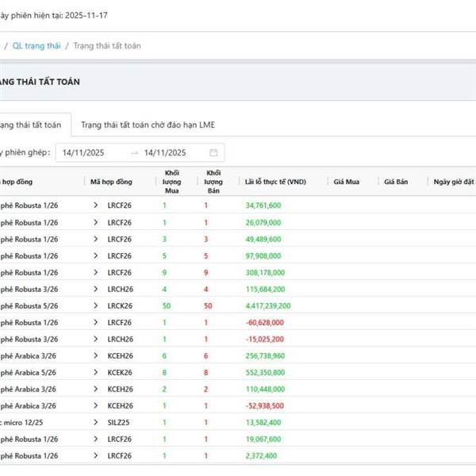This screenshot has height=476, width=476.
Task: Expand LRCF26 row with profit 97,908,000
Action: 96,255
